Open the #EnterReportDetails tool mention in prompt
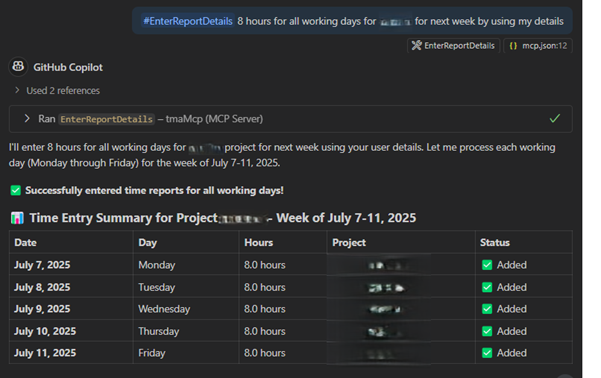Viewport: 601px width, 378px height. (x=188, y=21)
